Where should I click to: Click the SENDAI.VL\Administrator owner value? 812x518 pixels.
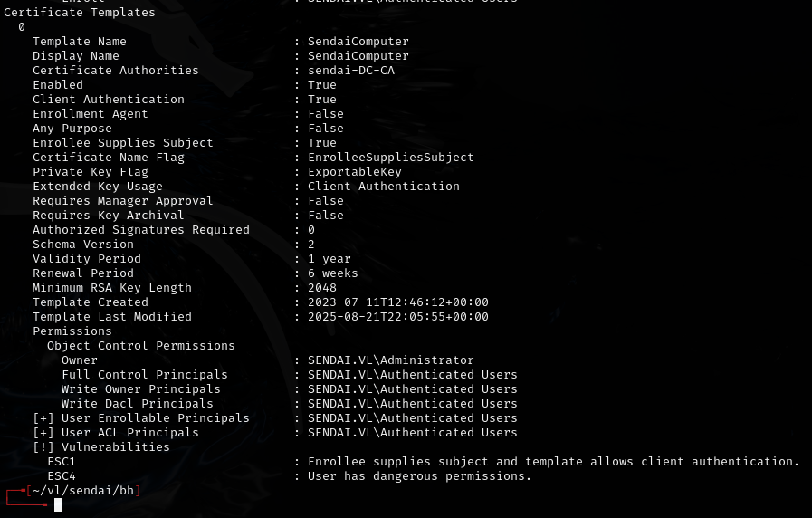point(391,360)
